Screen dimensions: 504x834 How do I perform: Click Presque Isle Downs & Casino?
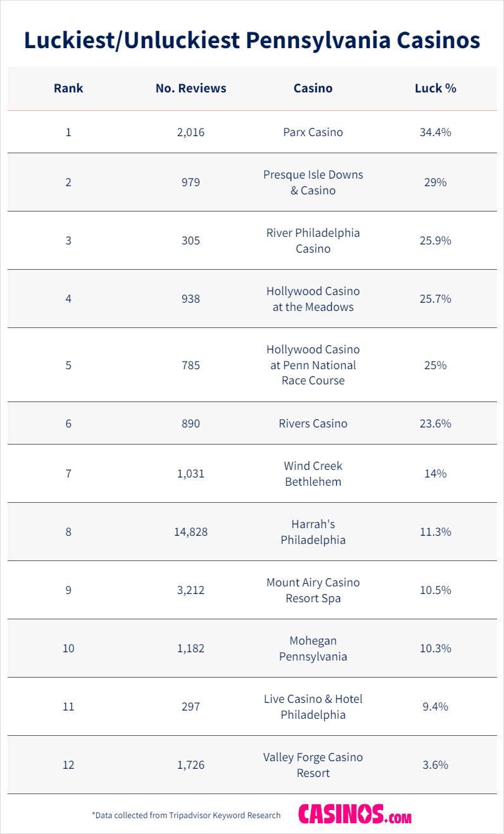tap(313, 182)
